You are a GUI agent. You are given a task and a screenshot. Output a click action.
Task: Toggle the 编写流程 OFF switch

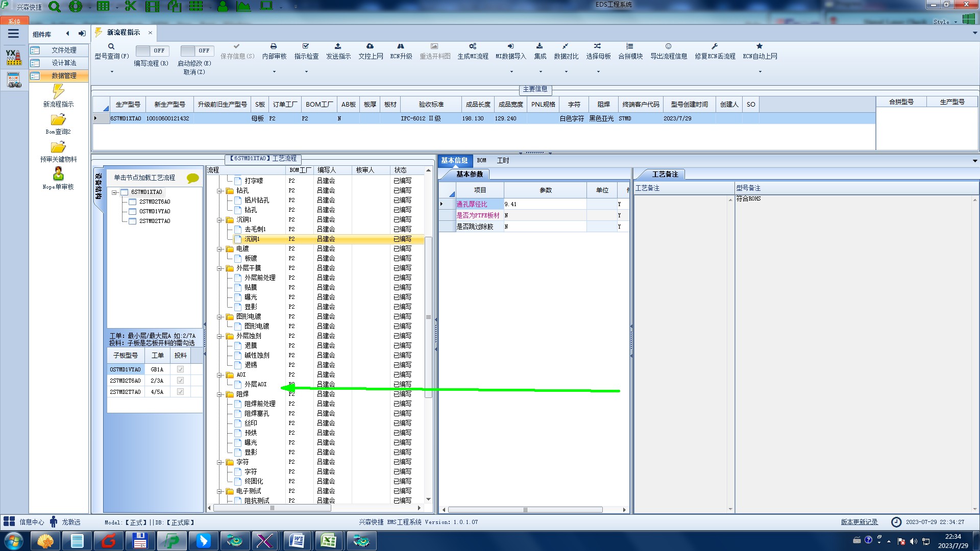pos(152,51)
